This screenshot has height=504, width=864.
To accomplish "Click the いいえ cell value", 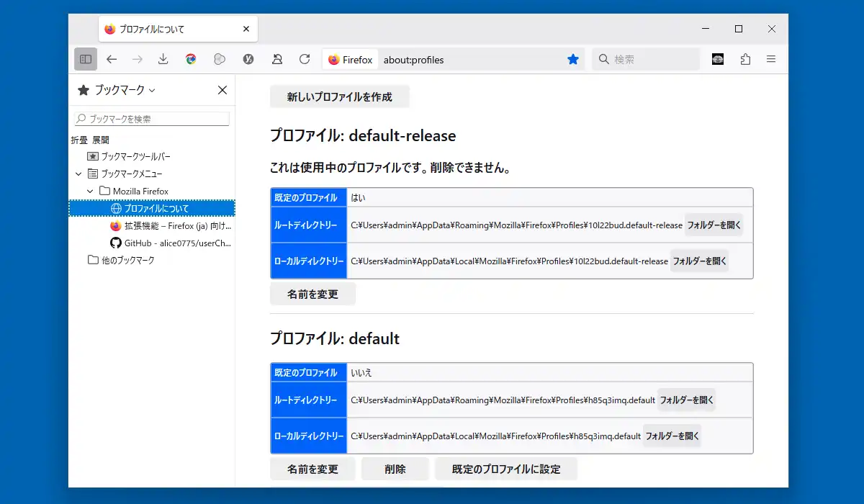I will (361, 373).
